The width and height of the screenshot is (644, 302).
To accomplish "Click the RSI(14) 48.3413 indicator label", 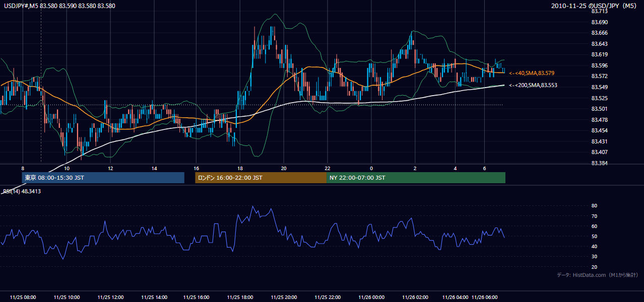I will point(22,191).
